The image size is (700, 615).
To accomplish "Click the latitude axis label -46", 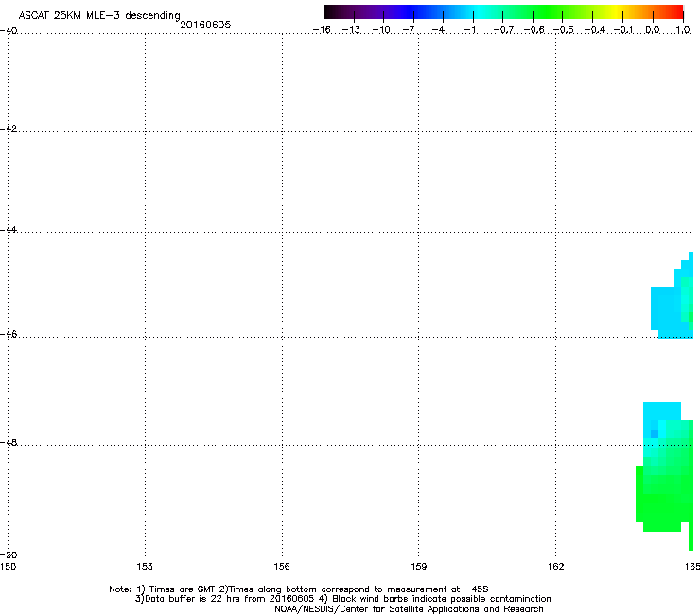I will click(x=9, y=334).
